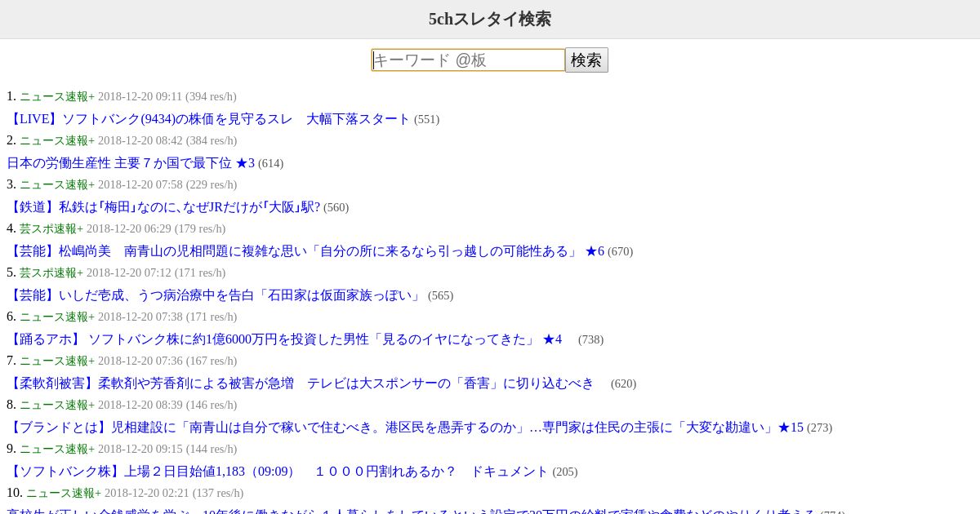Open thread 【LIVE】ソフトバンク(9434)の株価を見守るスレ
The width and height of the screenshot is (980, 514).
(x=208, y=119)
